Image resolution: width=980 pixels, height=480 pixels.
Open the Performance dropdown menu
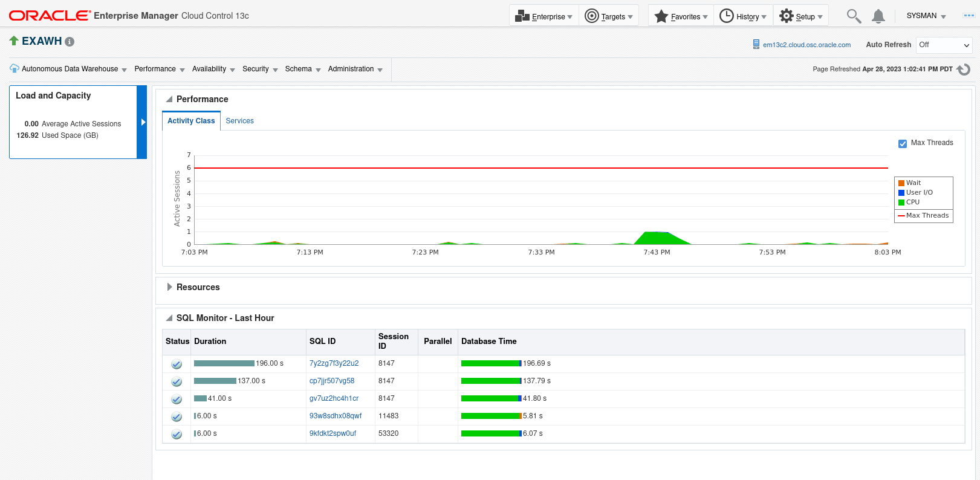[160, 69]
